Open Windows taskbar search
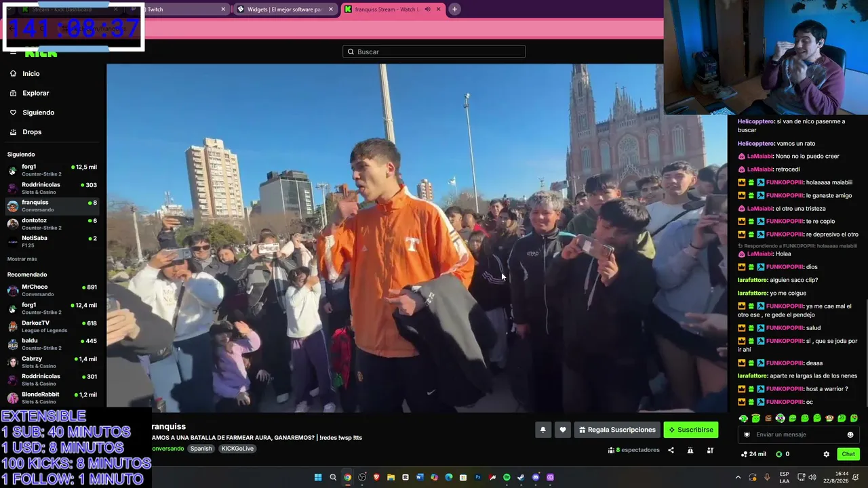Image resolution: width=868 pixels, height=488 pixels. click(333, 477)
